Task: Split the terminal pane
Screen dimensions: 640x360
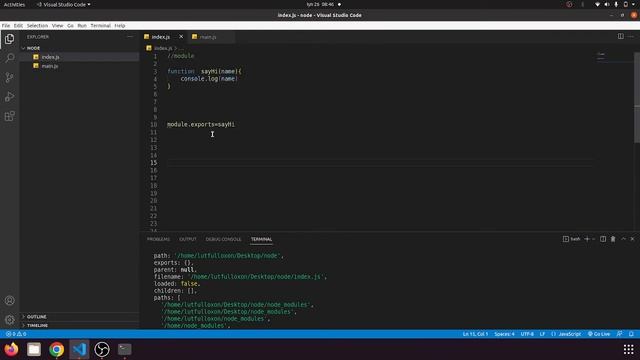Action: pos(603,239)
